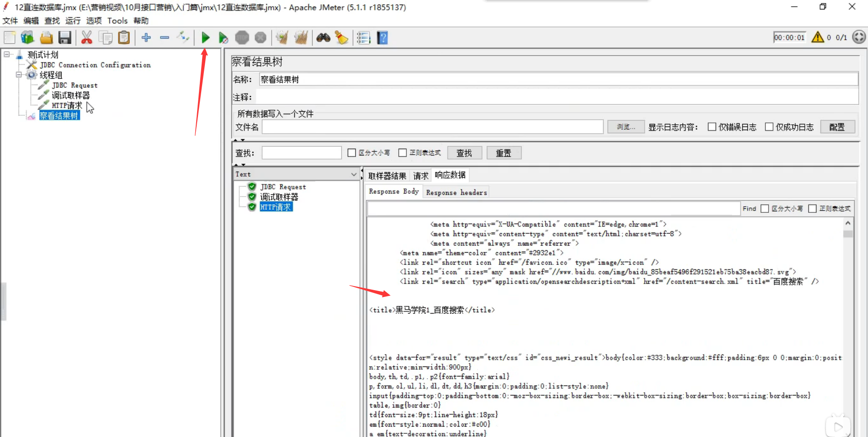Select 调试取样器 in test plan tree
Viewport: 868px width, 437px height.
71,95
